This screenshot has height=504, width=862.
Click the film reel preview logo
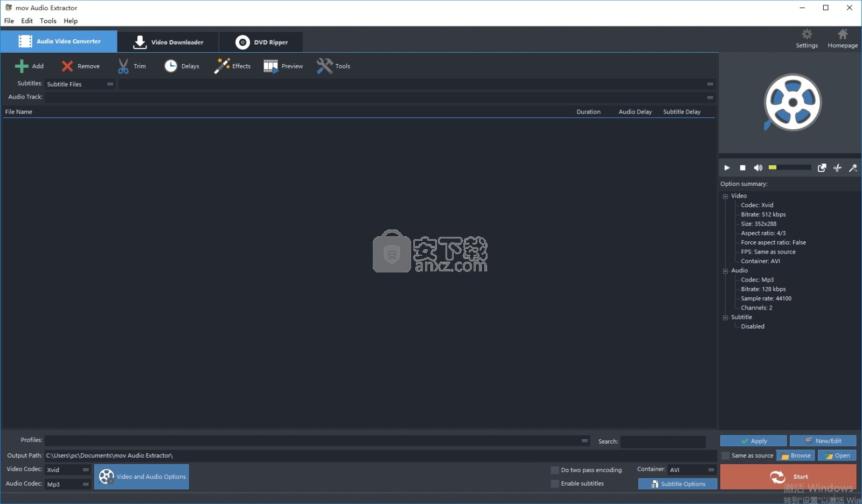tap(792, 102)
